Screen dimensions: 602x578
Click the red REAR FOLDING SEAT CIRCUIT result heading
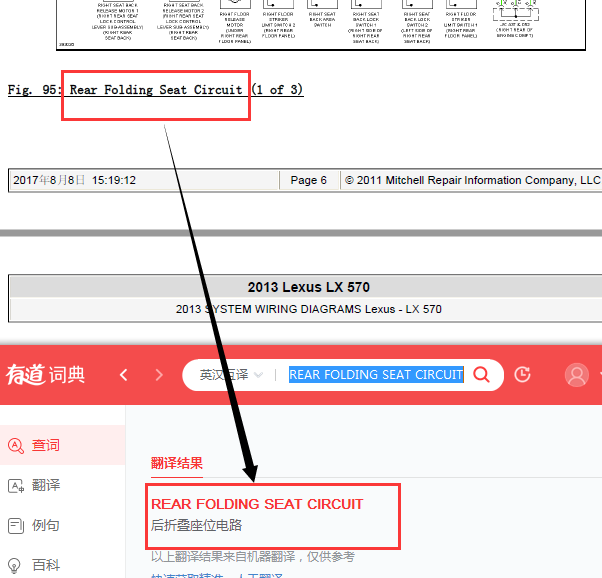point(257,504)
